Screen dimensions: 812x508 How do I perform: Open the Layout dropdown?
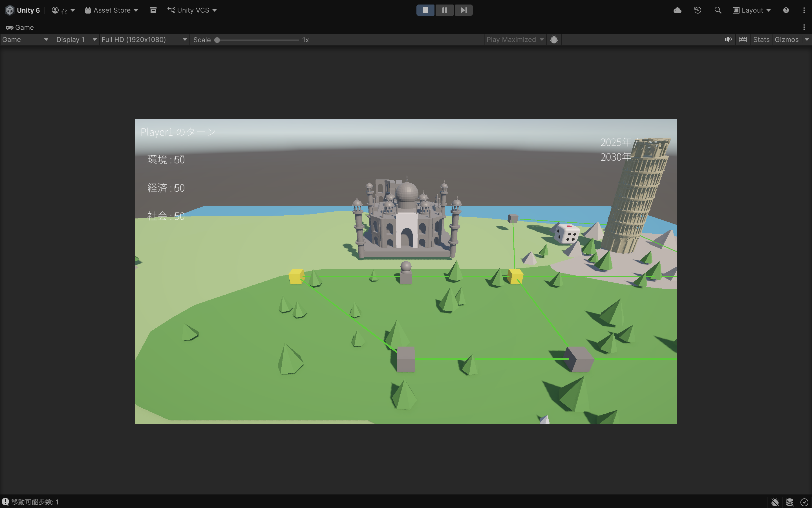pos(752,10)
